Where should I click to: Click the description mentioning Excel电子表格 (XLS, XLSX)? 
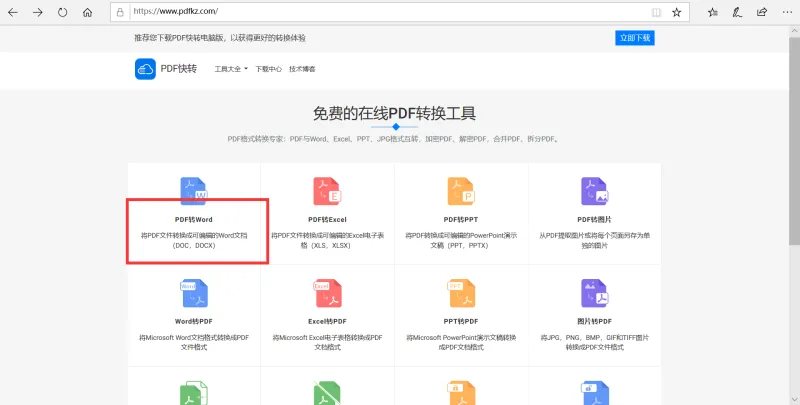coord(328,241)
